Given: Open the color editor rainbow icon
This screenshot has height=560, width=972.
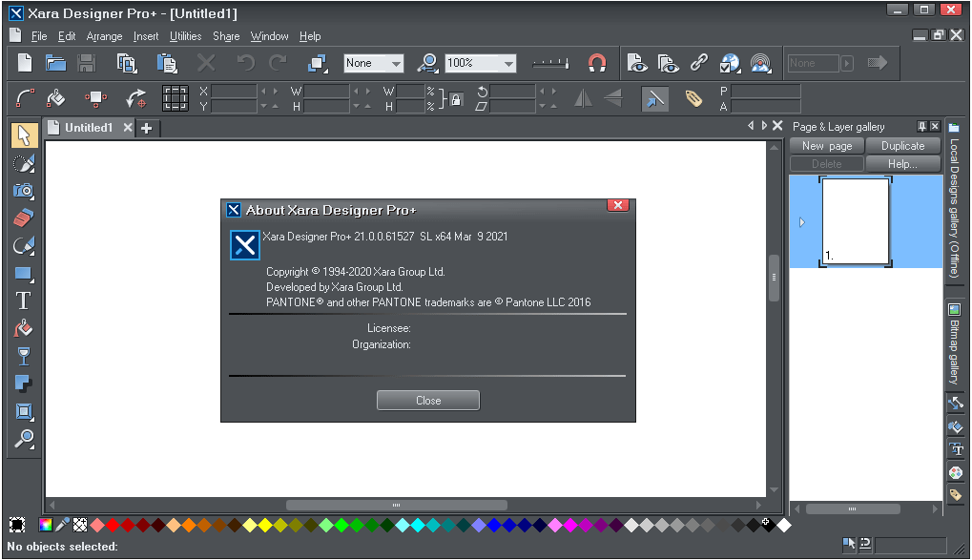Looking at the screenshot, I should (45, 526).
